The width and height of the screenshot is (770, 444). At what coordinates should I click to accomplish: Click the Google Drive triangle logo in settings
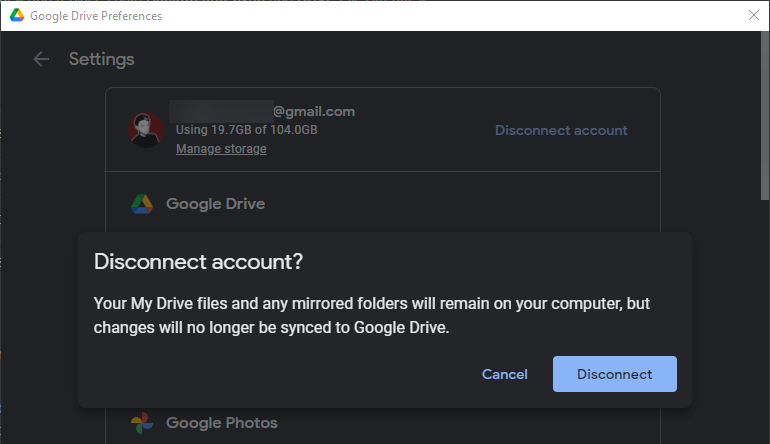[142, 204]
